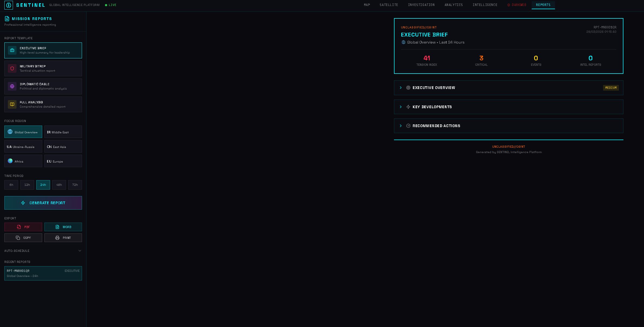Image resolution: width=644 pixels, height=327 pixels.
Task: Click the Word document icon
Action: 57,227
